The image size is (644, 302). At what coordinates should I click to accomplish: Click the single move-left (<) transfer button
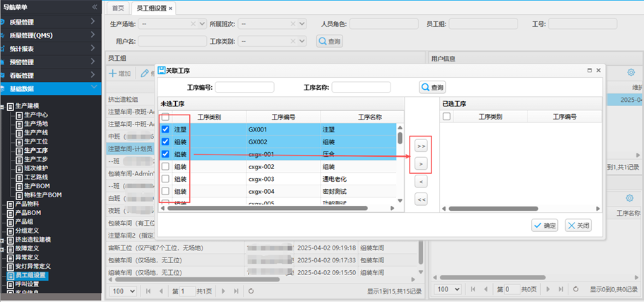pos(421,182)
